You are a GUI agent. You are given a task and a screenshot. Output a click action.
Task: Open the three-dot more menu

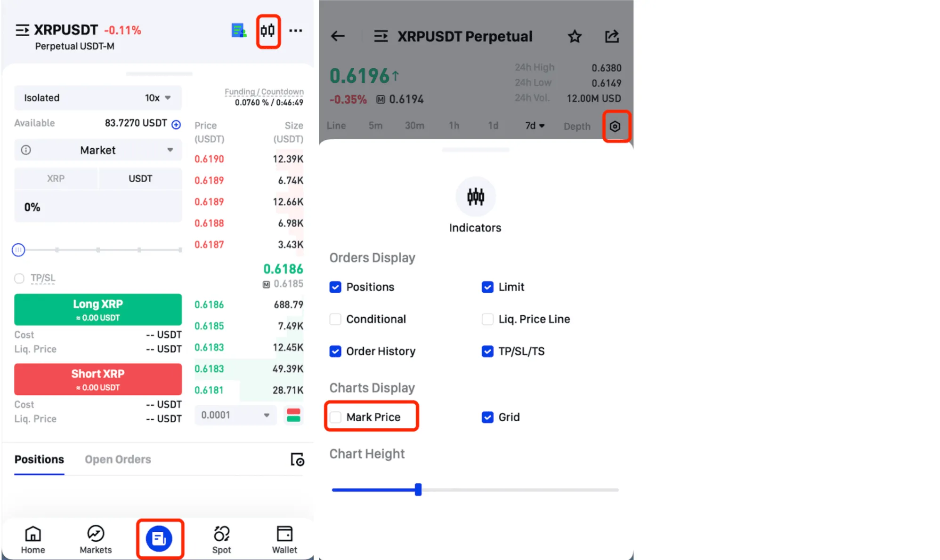pyautogui.click(x=296, y=31)
